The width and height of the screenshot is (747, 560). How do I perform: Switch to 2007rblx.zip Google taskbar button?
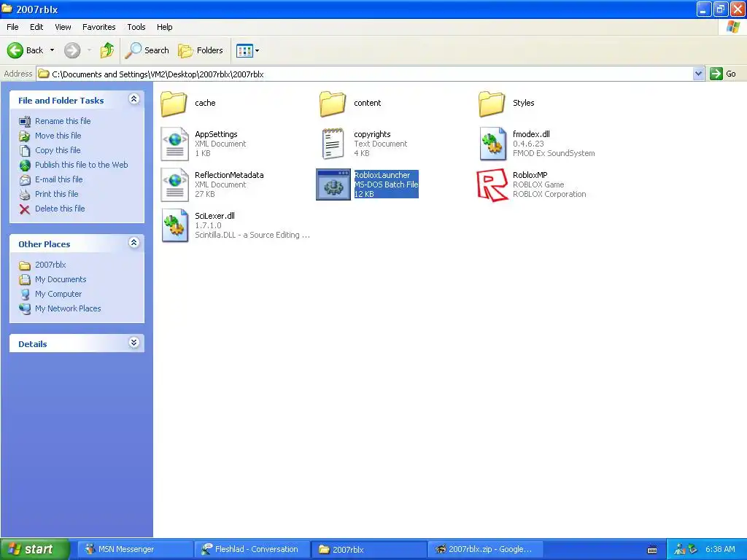click(x=485, y=550)
